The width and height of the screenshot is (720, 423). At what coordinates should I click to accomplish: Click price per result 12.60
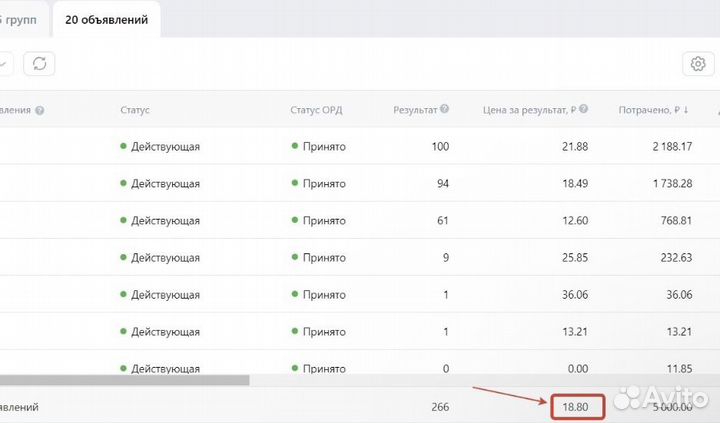pyautogui.click(x=575, y=220)
